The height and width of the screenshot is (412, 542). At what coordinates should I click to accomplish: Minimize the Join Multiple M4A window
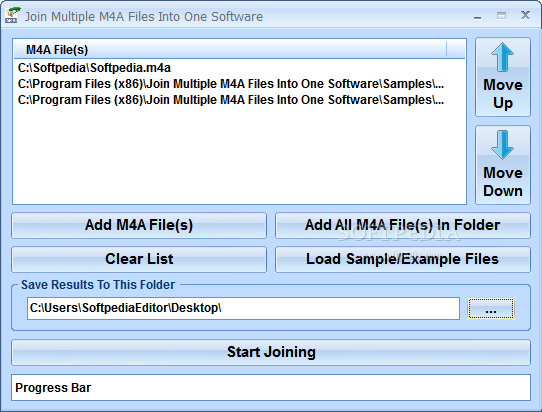(478, 16)
